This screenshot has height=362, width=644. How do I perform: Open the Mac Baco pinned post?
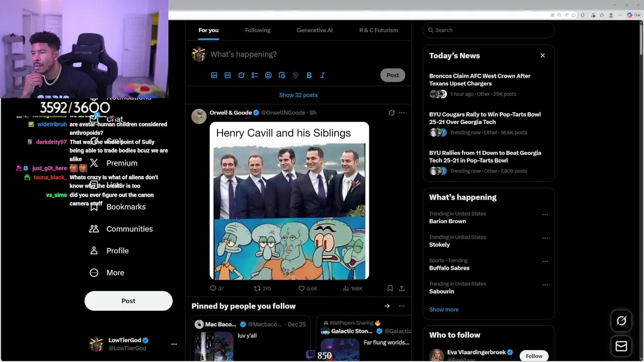tap(250, 339)
